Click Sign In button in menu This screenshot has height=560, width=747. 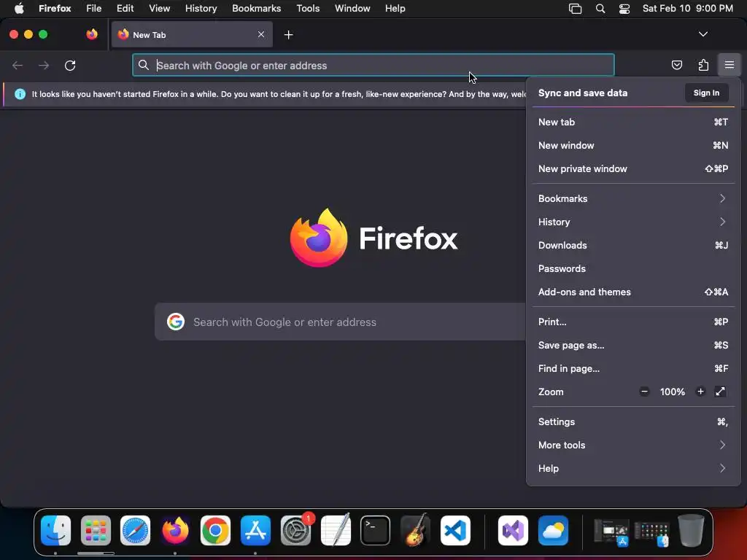pyautogui.click(x=706, y=93)
